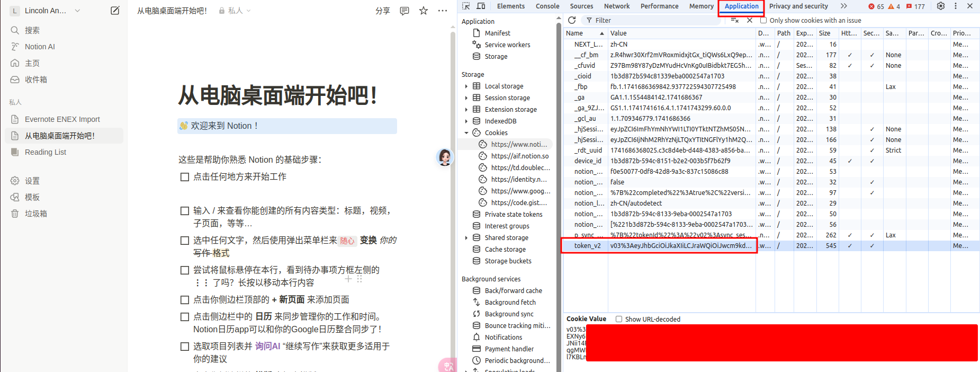Screen dimensions: 980x372
Task: Open DevTools customize menu
Action: point(956,6)
